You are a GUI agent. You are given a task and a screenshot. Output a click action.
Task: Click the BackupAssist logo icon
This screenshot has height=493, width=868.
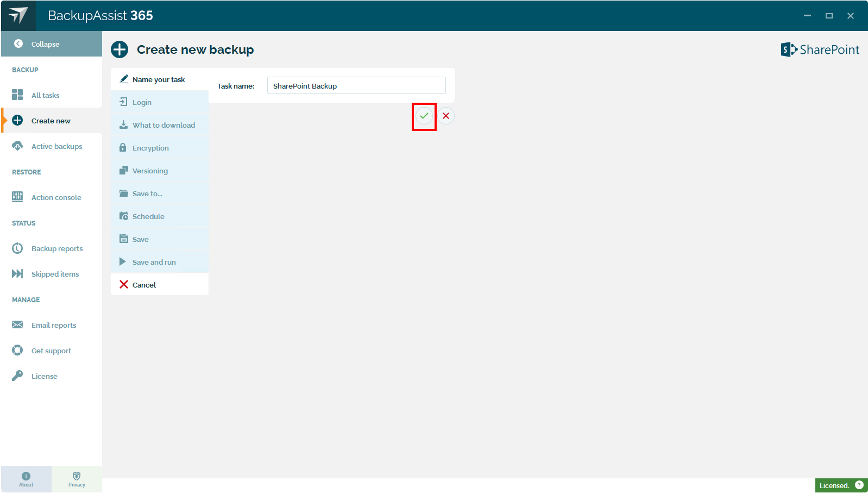coord(18,15)
